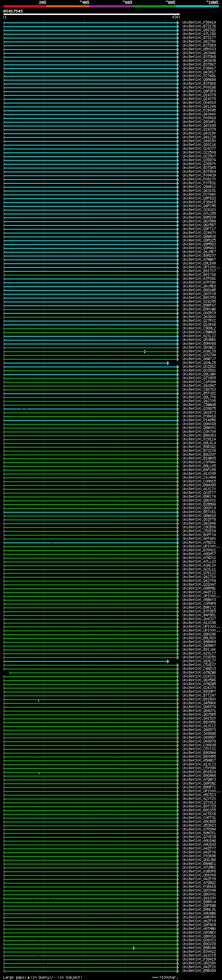Click the red 20% identity legend segment
This screenshot has height=980, width=222.
pos(25,6)
